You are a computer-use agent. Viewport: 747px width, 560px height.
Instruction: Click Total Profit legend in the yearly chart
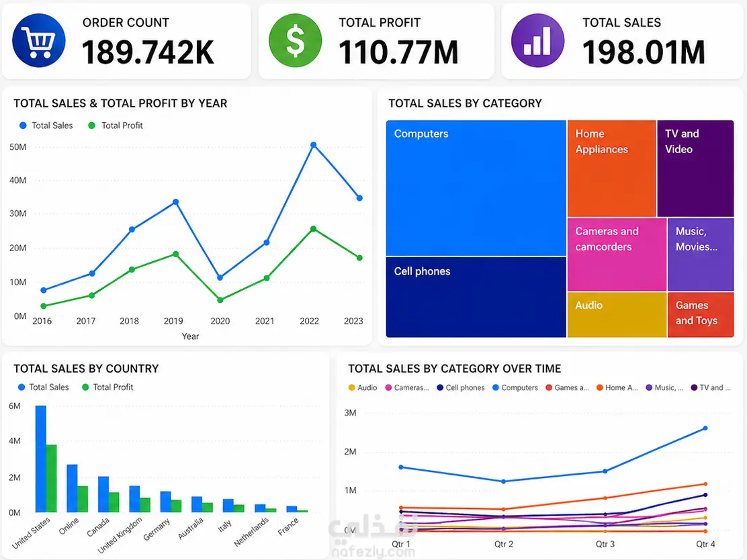pyautogui.click(x=116, y=126)
